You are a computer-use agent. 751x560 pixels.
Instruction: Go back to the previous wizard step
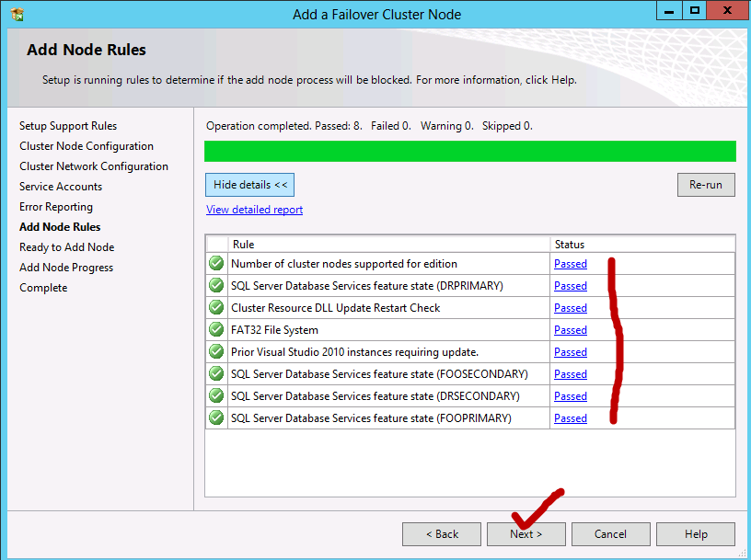tap(441, 533)
